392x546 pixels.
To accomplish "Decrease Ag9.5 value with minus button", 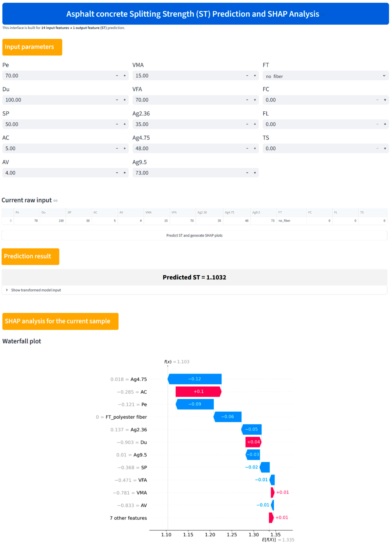I will [247, 173].
